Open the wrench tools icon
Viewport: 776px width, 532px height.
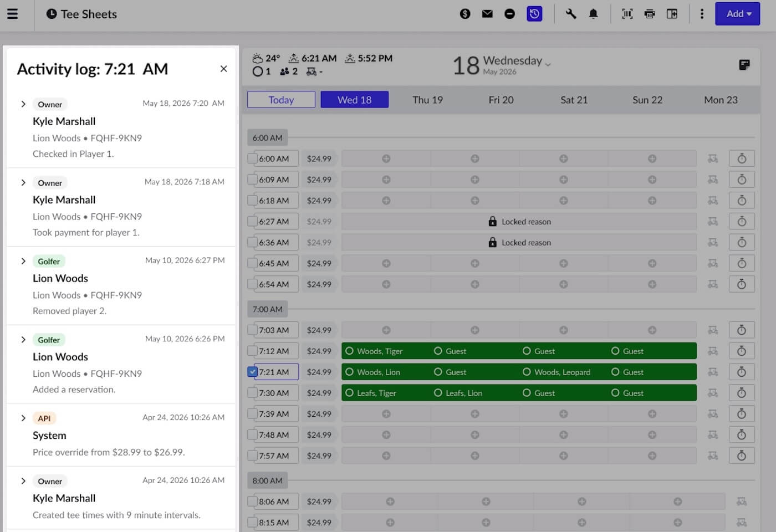click(x=571, y=14)
